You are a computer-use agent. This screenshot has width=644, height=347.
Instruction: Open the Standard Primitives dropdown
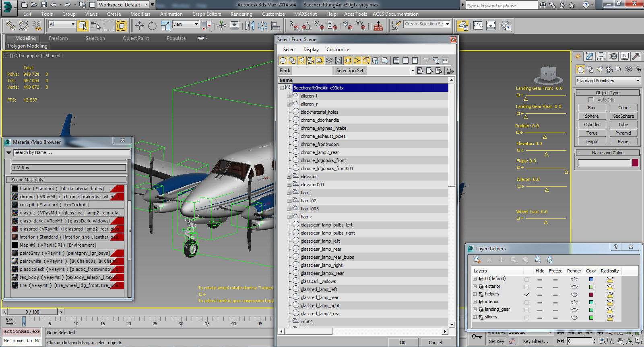click(x=608, y=81)
